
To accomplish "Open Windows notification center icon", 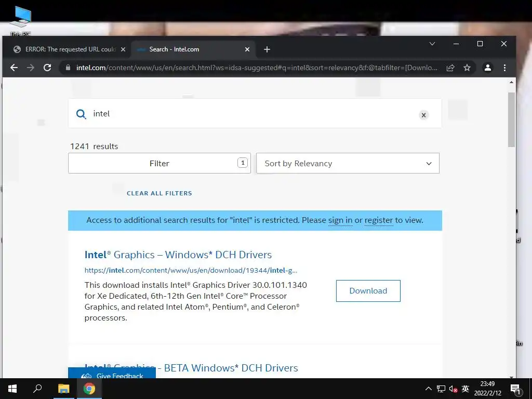I will click(516, 389).
